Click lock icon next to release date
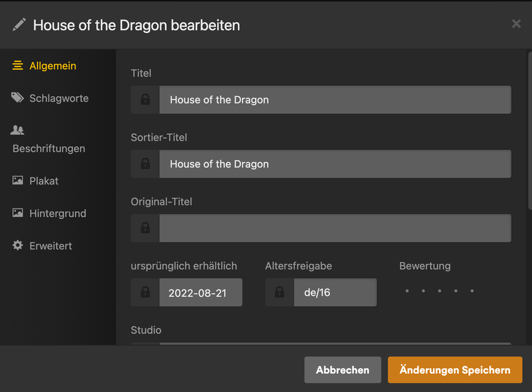532x392 pixels. pyautogui.click(x=145, y=293)
